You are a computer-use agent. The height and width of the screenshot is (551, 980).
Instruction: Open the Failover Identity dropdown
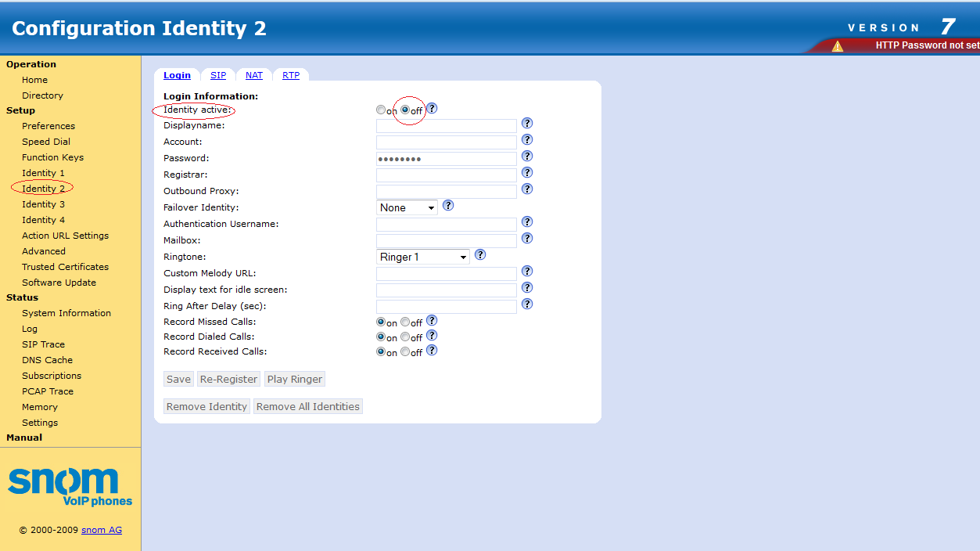point(407,207)
